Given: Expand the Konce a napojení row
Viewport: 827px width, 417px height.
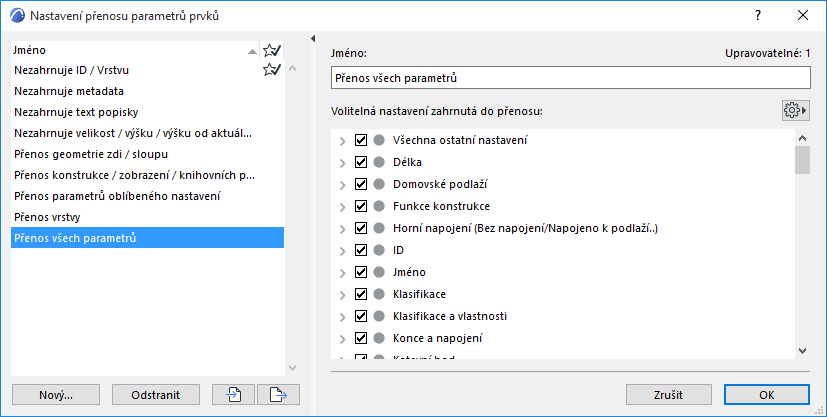Looking at the screenshot, I should click(x=343, y=338).
